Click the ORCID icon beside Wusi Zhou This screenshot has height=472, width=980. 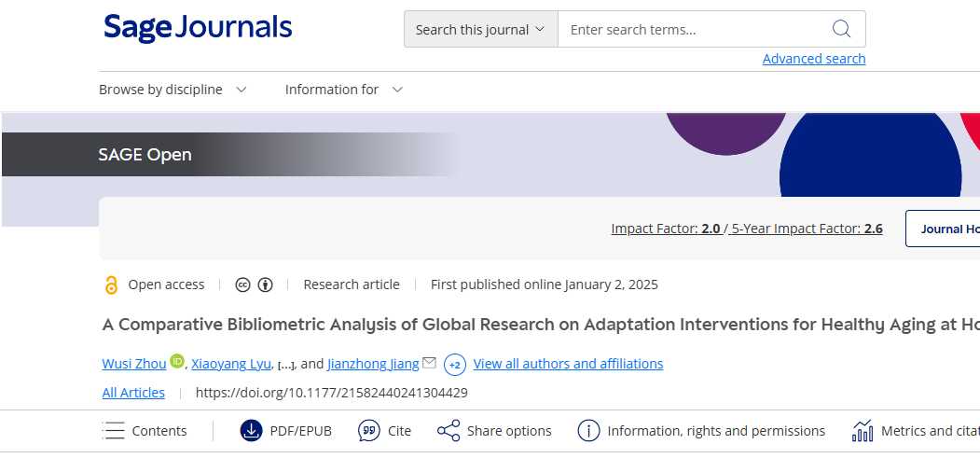pos(177,362)
